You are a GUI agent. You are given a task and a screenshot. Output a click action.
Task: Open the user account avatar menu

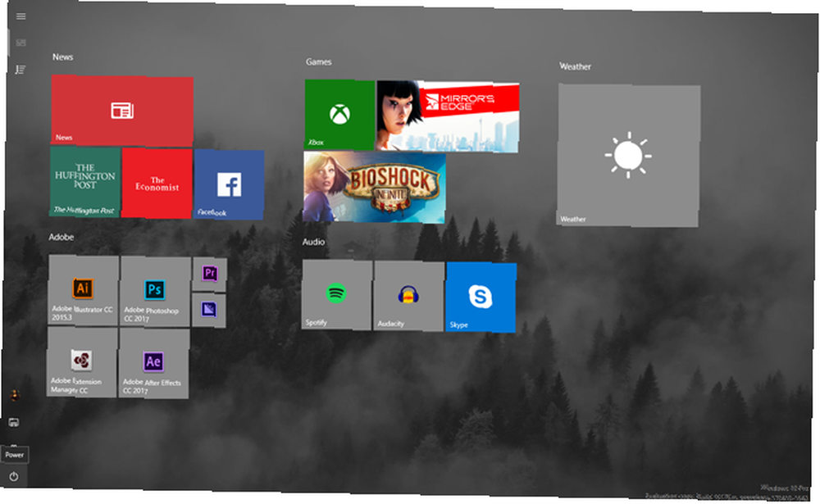click(x=15, y=395)
